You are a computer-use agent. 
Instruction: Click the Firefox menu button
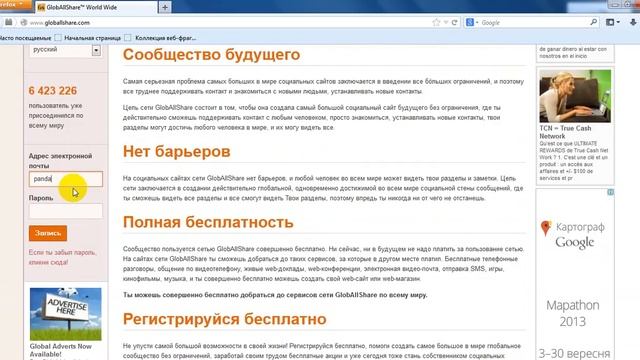pos(16,4)
